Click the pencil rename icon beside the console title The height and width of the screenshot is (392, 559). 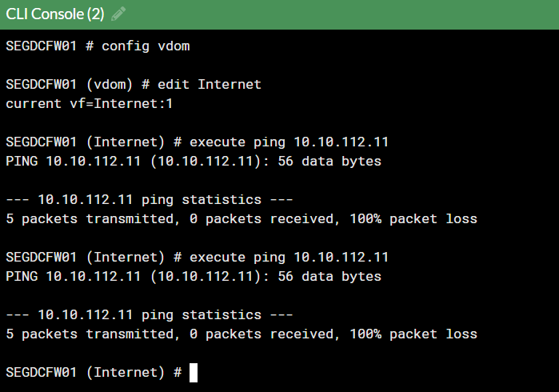[x=119, y=14]
